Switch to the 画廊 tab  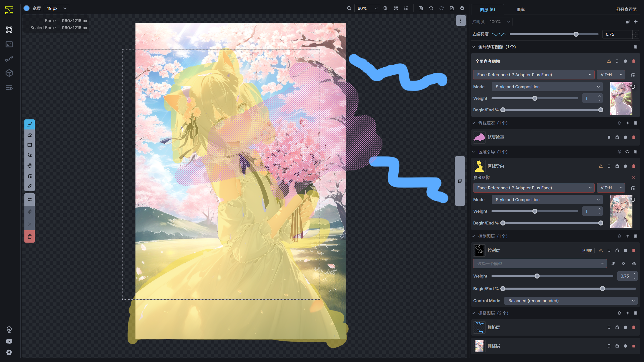pos(520,10)
